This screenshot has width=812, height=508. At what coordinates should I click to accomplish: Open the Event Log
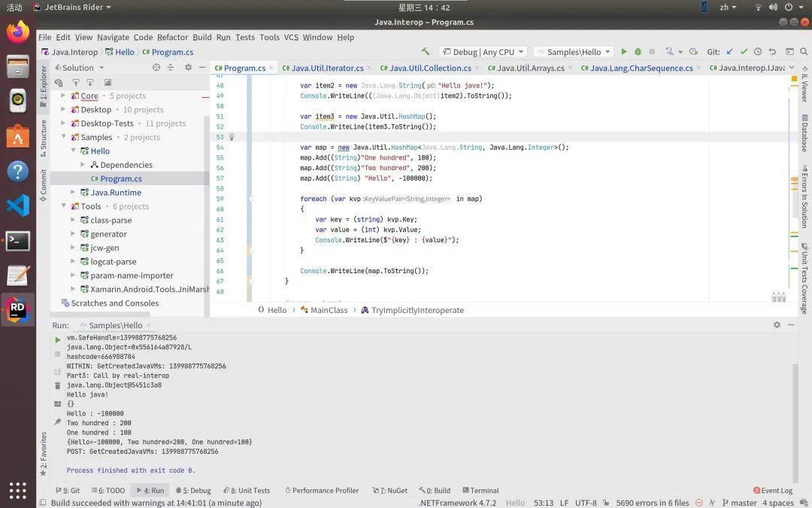pyautogui.click(x=773, y=491)
